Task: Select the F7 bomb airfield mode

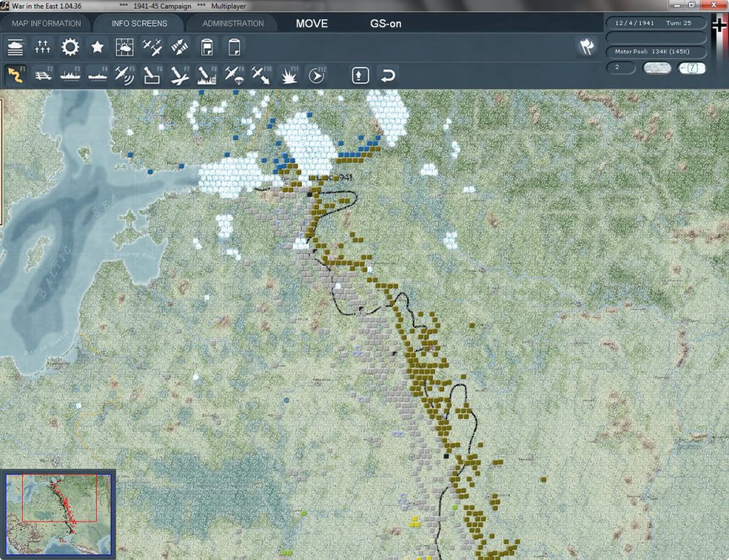Action: coord(179,75)
